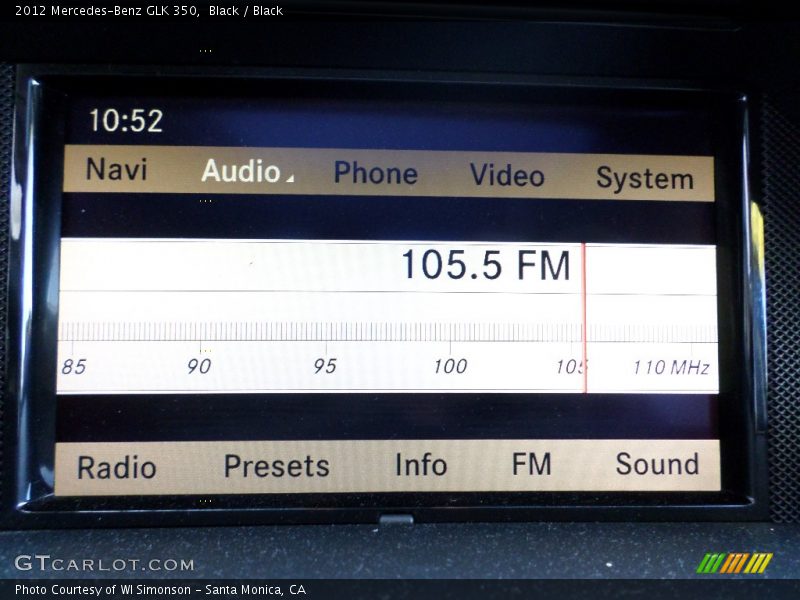This screenshot has height=600, width=800.
Task: Open the Video menu
Action: [x=507, y=175]
